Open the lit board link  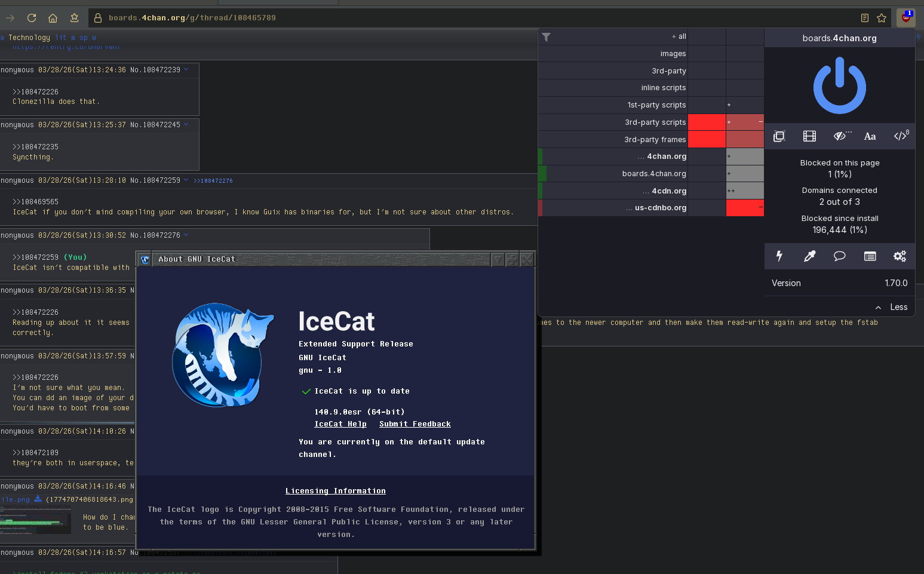click(x=61, y=38)
